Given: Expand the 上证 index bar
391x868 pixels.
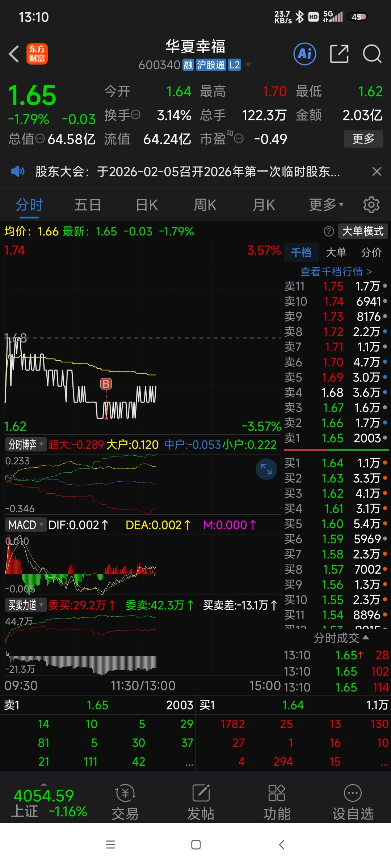Looking at the screenshot, I should click(x=44, y=784).
